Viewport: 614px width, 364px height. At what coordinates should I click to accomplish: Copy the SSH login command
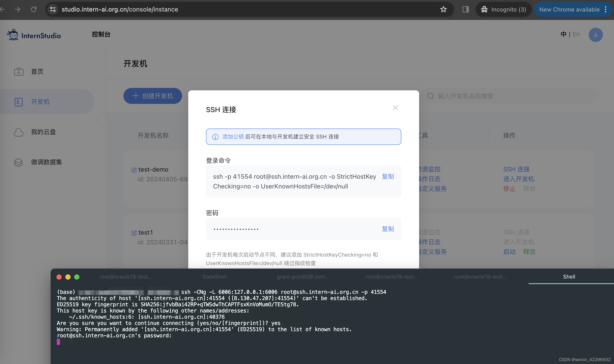[x=388, y=176]
